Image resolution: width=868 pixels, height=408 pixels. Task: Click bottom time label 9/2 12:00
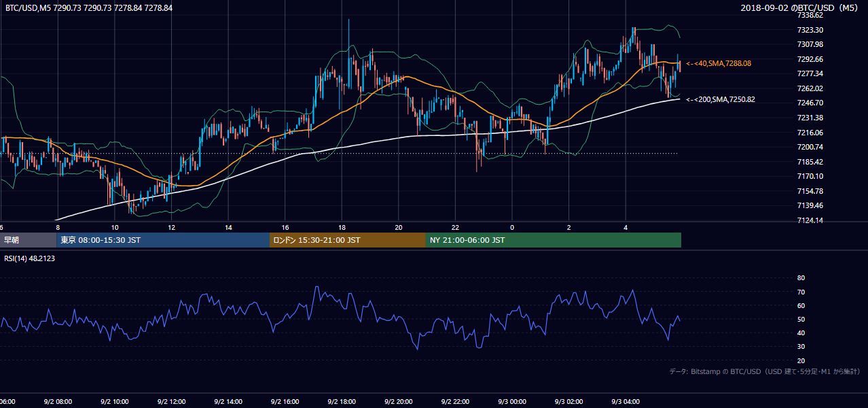(x=171, y=401)
